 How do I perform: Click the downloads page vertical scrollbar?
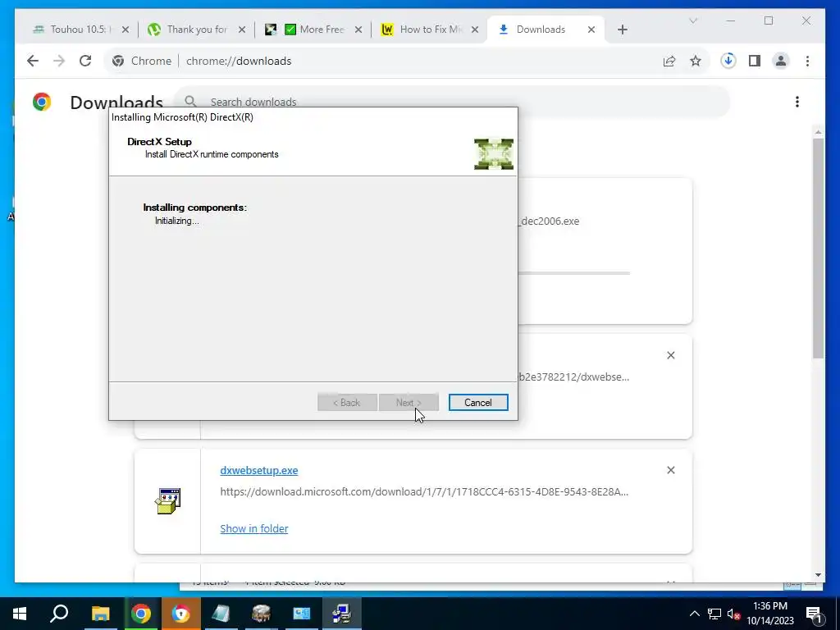click(x=818, y=248)
